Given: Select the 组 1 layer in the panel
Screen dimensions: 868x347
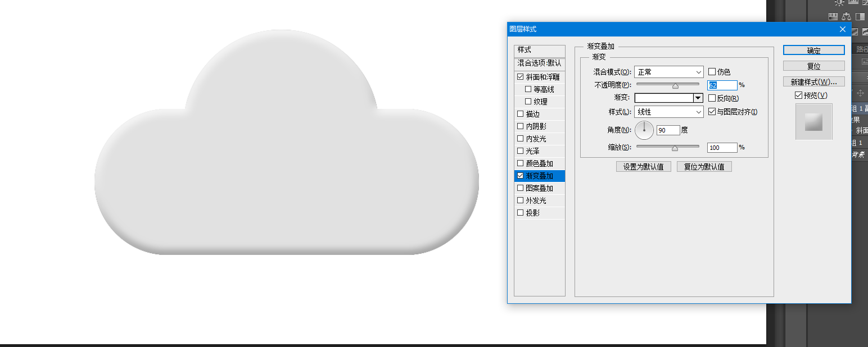Looking at the screenshot, I should tap(859, 143).
